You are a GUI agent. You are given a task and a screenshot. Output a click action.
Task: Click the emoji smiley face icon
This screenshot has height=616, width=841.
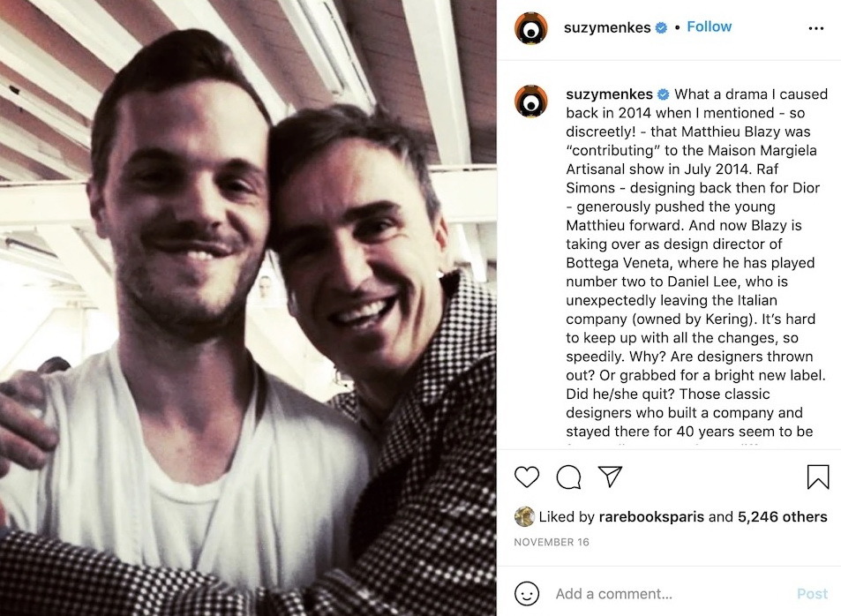527,593
